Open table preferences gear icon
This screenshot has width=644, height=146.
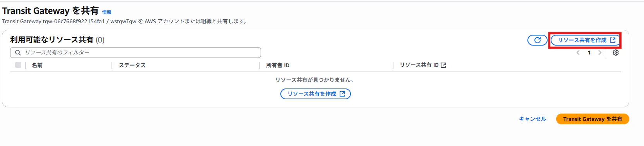(x=616, y=53)
